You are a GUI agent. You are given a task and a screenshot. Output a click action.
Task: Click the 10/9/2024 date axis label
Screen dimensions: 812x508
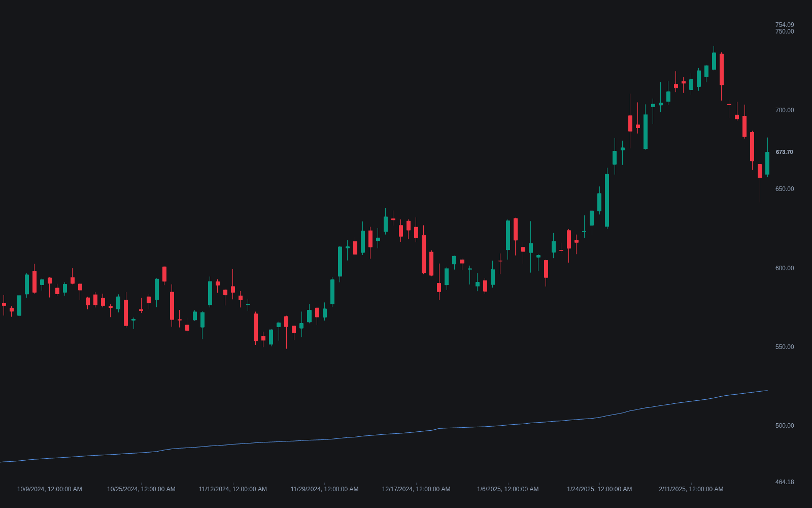tap(50, 489)
